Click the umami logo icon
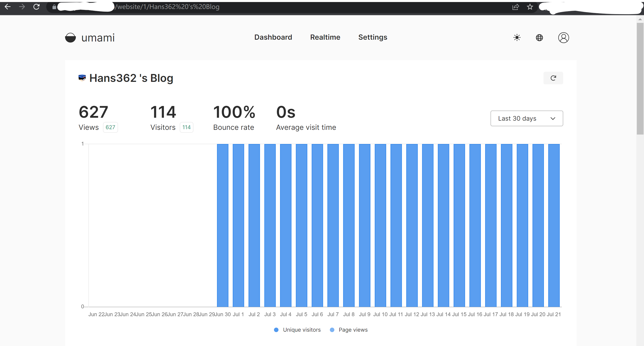This screenshot has height=346, width=644. 70,37
